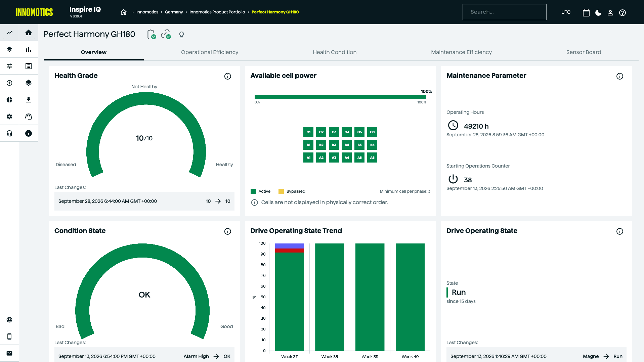Switch to the Sensor Board tab
This screenshot has width=644, height=362.
584,52
